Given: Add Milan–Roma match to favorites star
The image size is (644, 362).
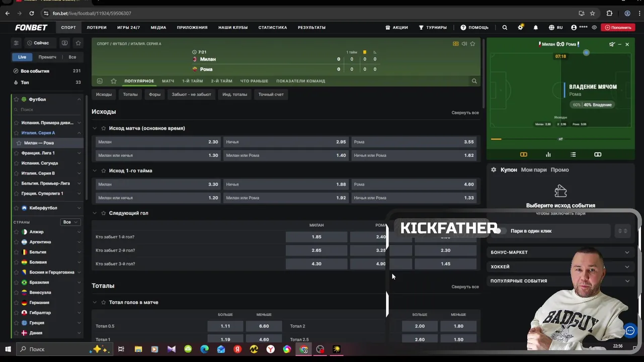Looking at the screenshot, I should [472, 44].
